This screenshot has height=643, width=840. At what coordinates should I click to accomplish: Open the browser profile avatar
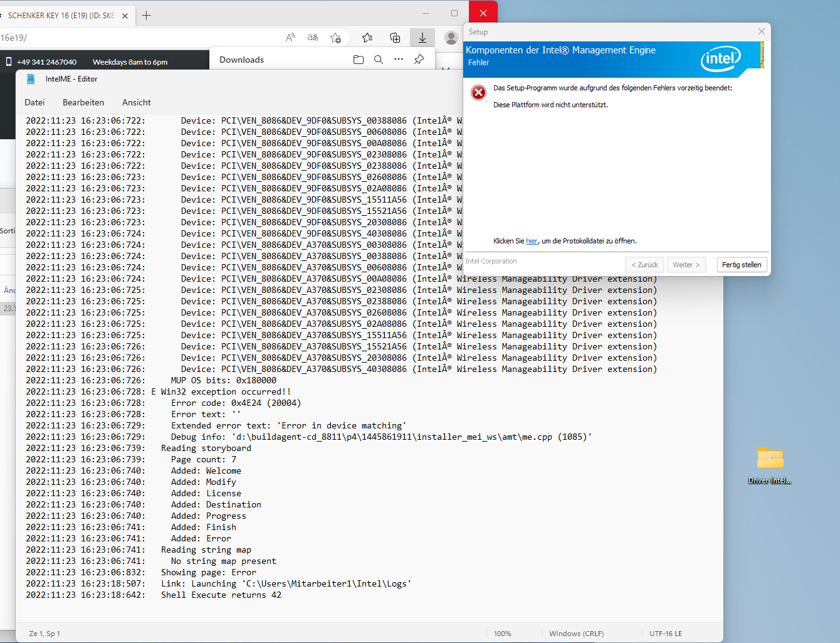click(451, 38)
